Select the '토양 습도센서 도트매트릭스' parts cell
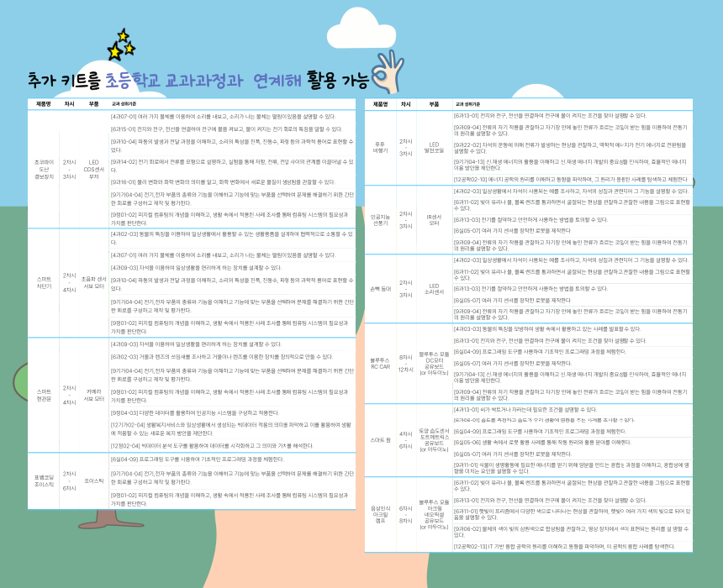The height and width of the screenshot is (588, 723). point(434,440)
